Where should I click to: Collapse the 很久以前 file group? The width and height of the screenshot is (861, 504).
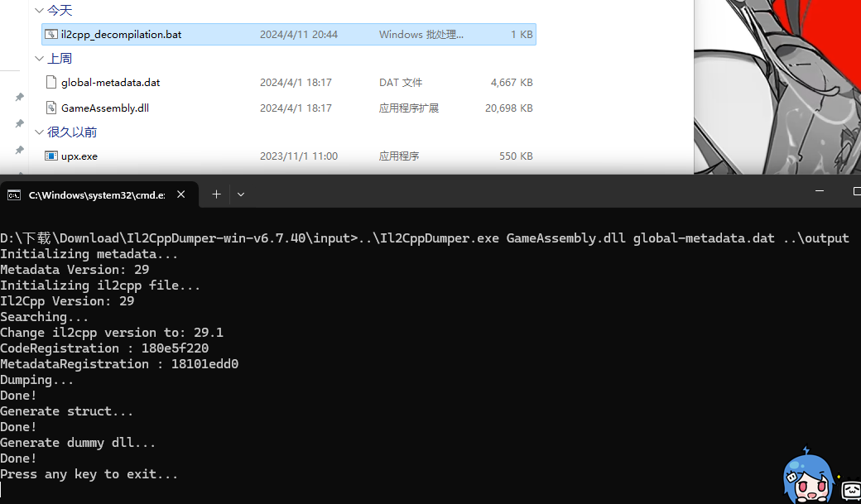(39, 132)
